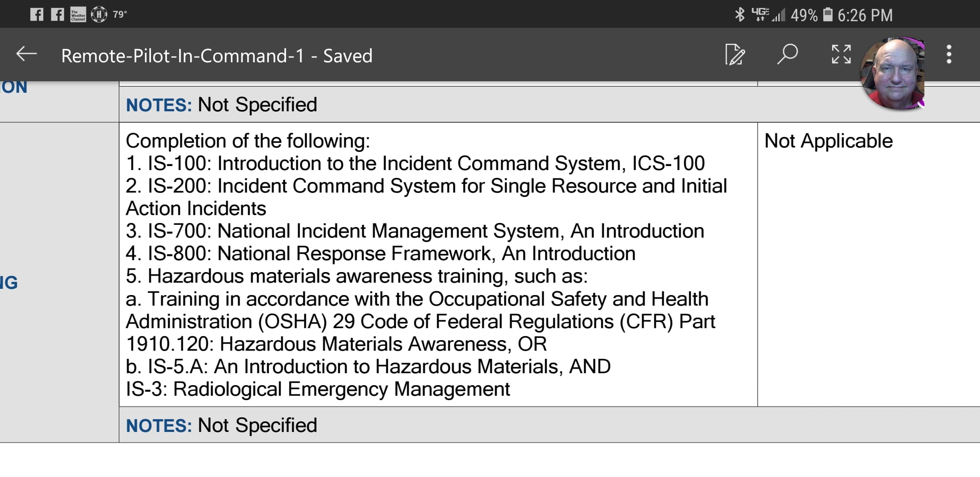Viewport: 980px width, 477px height.
Task: Tap the IS-3 Radiological Emergency Management line
Action: 318,389
